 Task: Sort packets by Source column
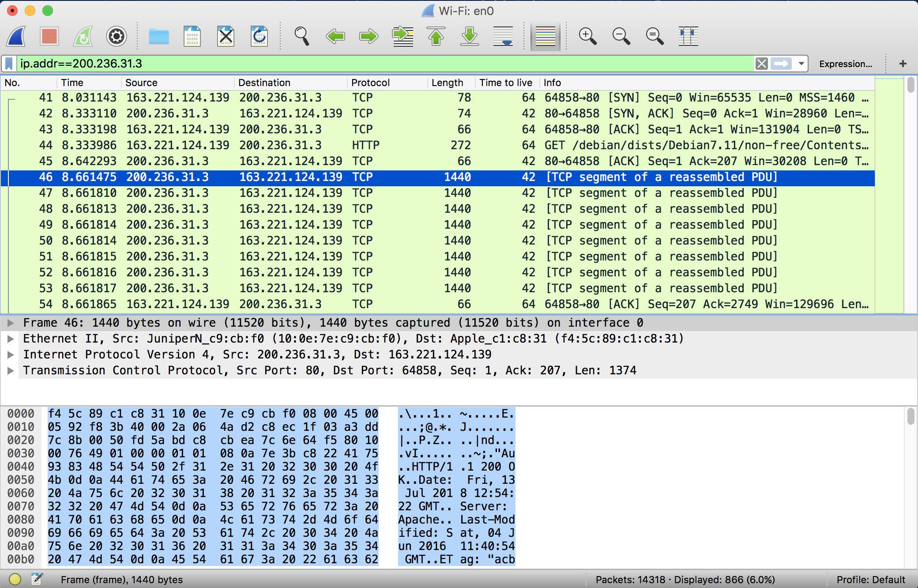[177, 83]
